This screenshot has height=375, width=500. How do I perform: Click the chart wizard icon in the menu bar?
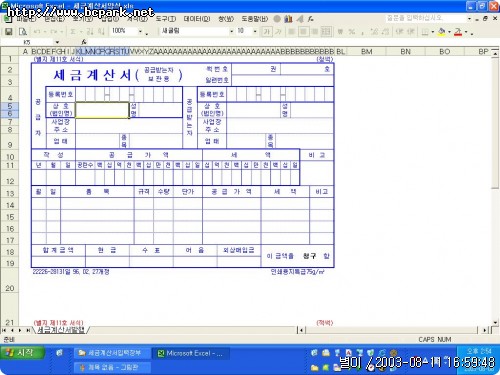(288, 19)
